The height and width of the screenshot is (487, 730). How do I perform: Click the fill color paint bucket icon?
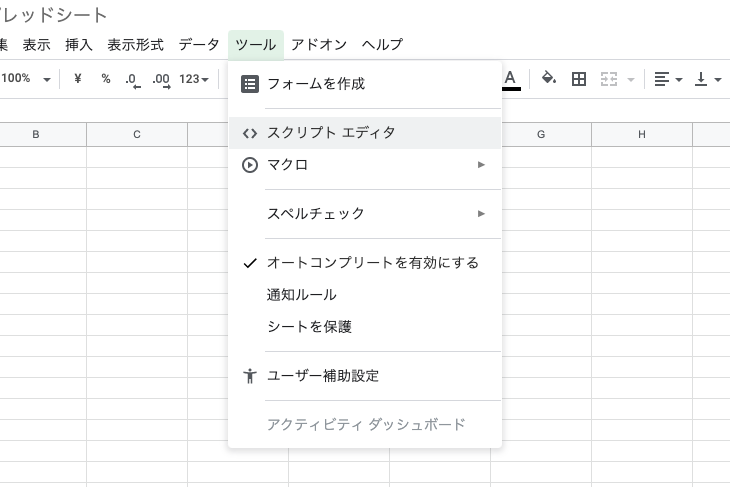point(548,79)
